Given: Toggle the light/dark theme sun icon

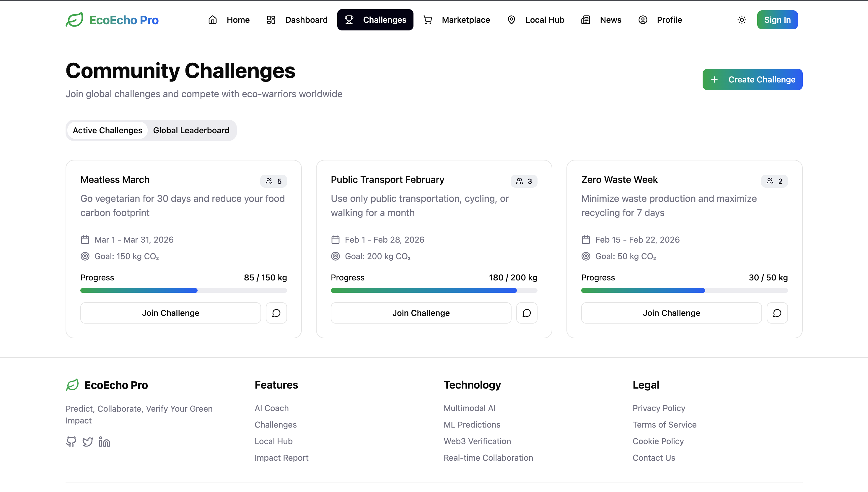Looking at the screenshot, I should coord(742,20).
